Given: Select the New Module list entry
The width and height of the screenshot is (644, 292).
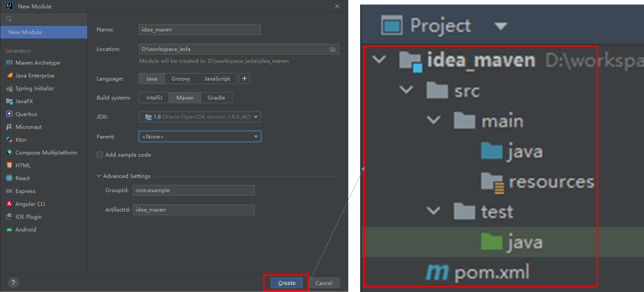Looking at the screenshot, I should (x=44, y=32).
